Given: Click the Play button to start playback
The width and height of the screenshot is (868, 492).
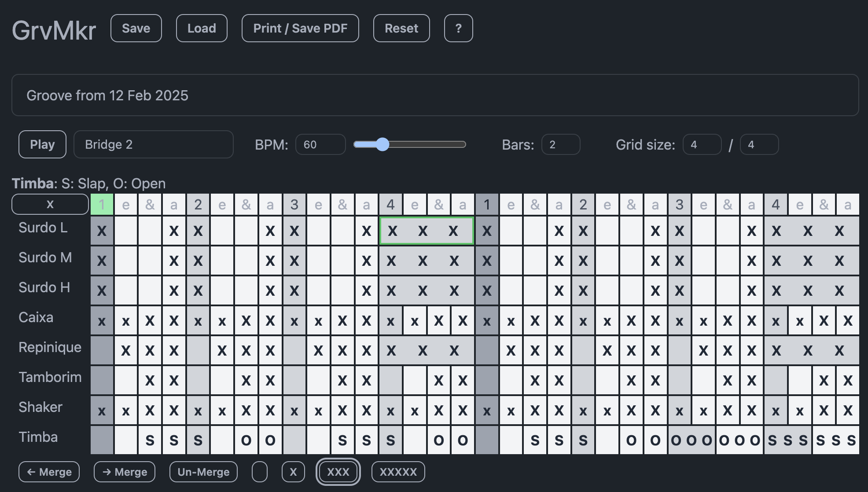Looking at the screenshot, I should (x=42, y=144).
